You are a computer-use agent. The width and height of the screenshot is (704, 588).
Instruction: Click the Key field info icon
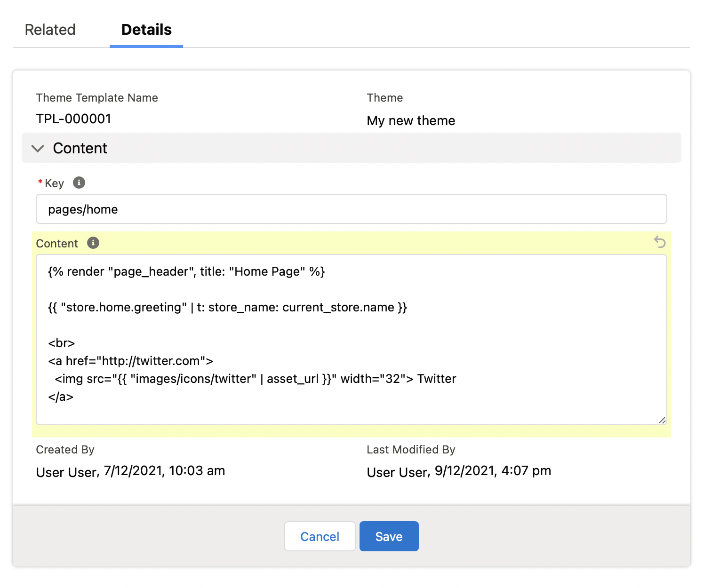pyautogui.click(x=79, y=183)
